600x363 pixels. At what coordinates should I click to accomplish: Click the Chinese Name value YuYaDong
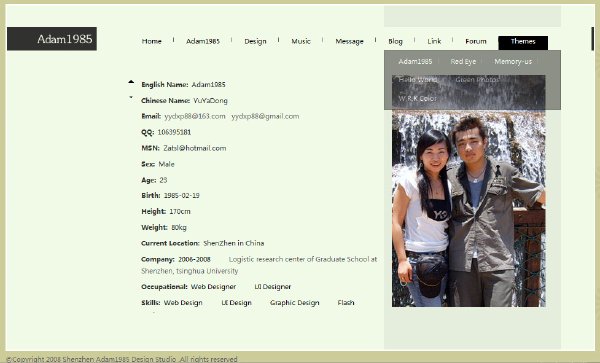[210, 101]
